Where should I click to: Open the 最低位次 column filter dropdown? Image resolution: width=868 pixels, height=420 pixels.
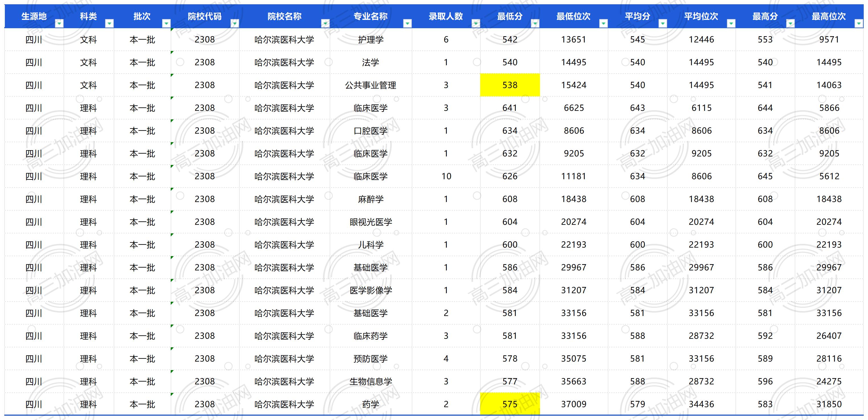pos(604,23)
